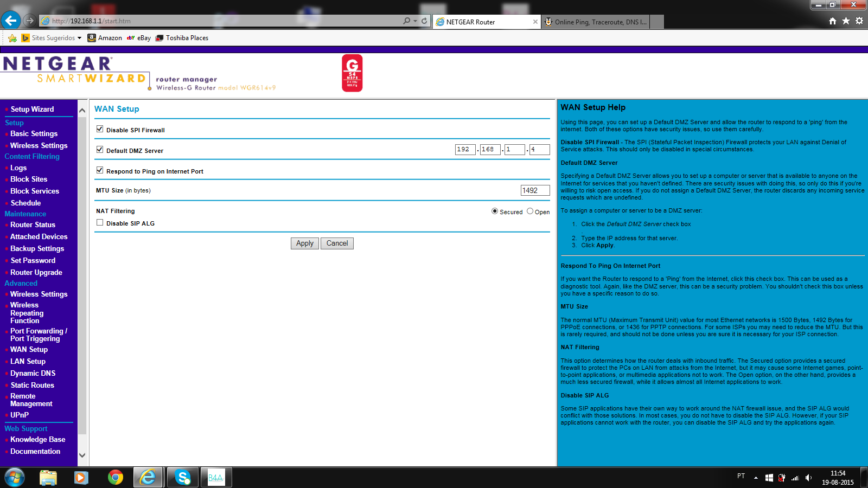Open the B4A app in taskbar

click(216, 477)
